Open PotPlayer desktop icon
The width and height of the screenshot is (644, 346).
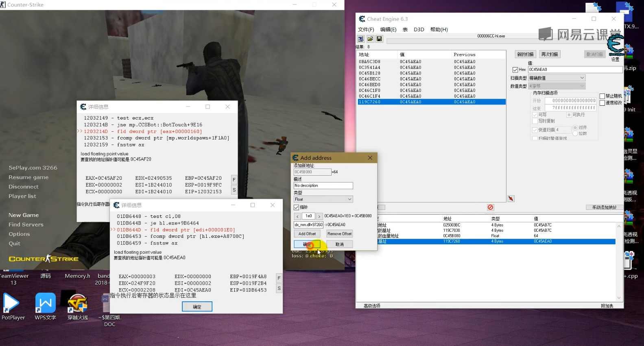click(x=12, y=306)
